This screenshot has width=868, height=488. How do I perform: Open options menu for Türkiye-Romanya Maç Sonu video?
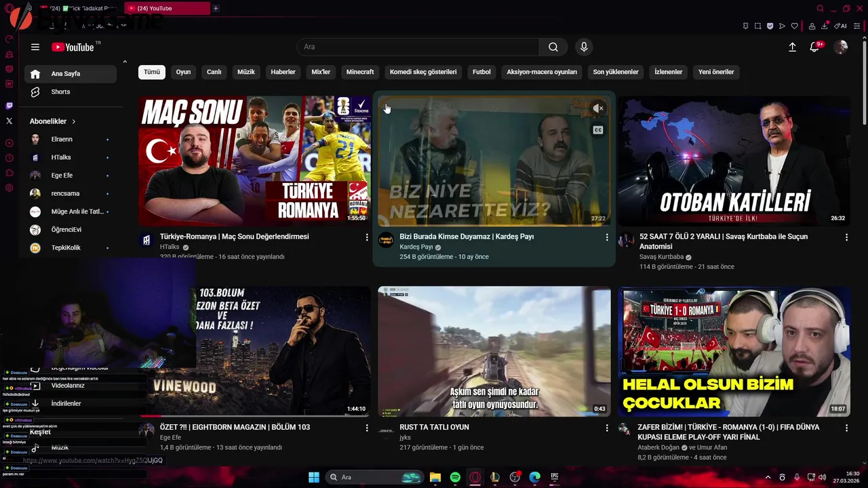[x=367, y=237]
